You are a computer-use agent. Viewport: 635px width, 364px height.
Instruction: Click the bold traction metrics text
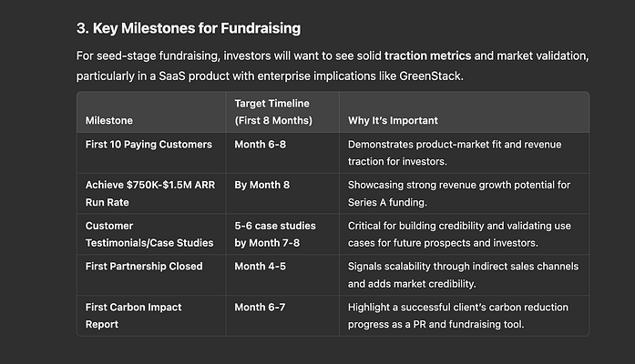click(x=427, y=56)
